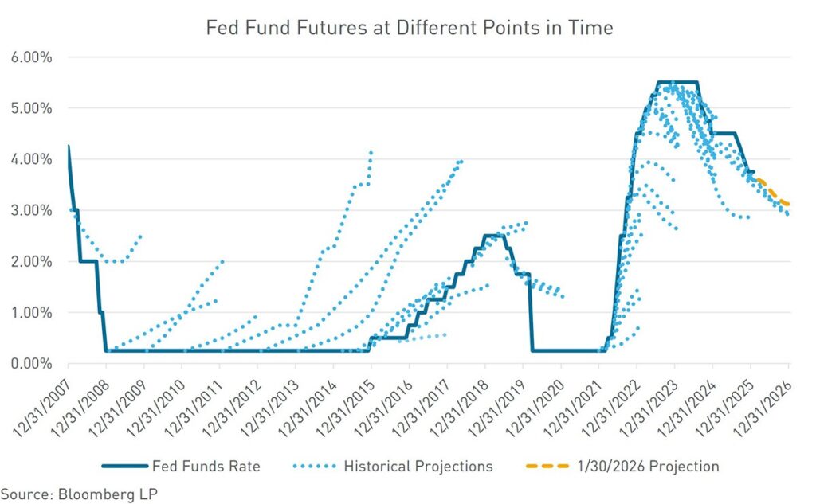This screenshot has width=816, height=504.
Task: Click the "Source: Bloomberg LP" text
Action: pyautogui.click(x=79, y=492)
